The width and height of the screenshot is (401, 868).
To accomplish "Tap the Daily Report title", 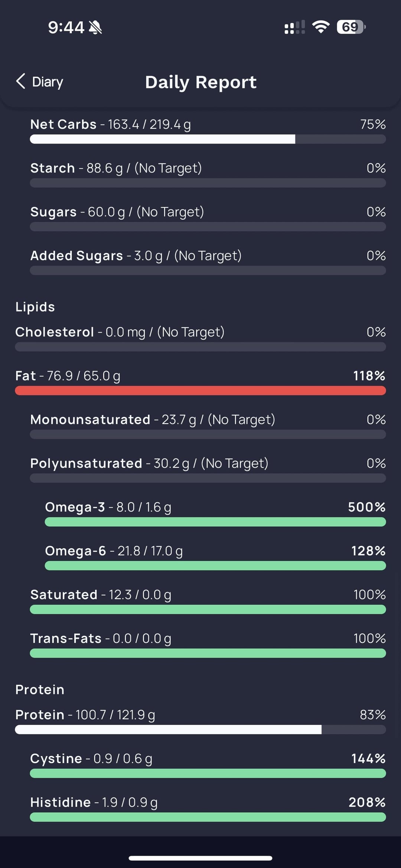I will tap(200, 82).
